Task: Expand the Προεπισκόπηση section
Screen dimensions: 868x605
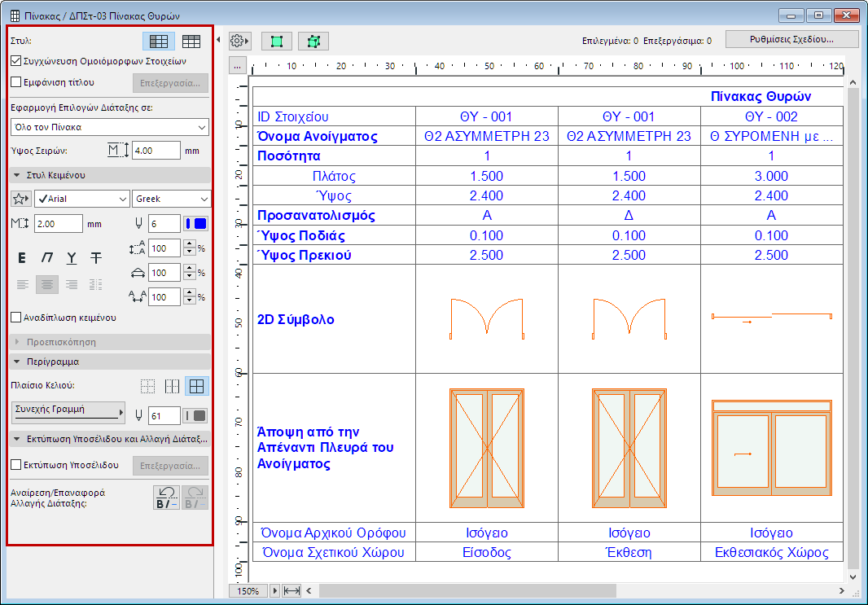Action: point(18,342)
